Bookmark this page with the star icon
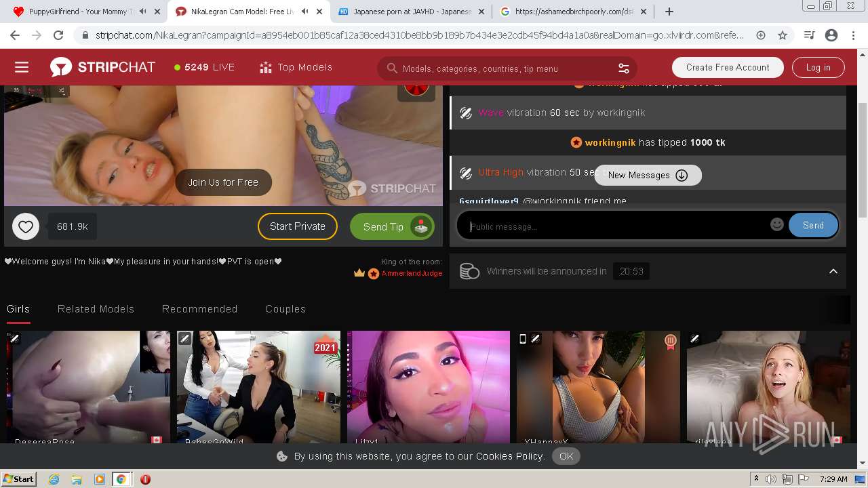This screenshot has width=868, height=488. tap(783, 35)
